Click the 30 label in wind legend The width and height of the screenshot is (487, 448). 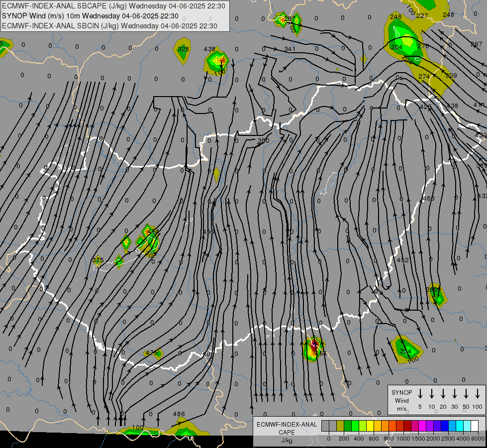[454, 407]
